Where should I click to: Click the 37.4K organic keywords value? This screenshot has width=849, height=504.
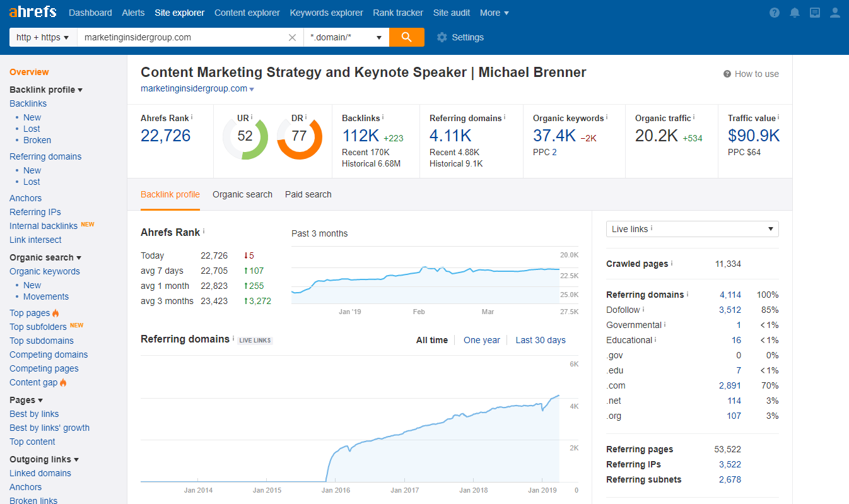[x=554, y=136]
